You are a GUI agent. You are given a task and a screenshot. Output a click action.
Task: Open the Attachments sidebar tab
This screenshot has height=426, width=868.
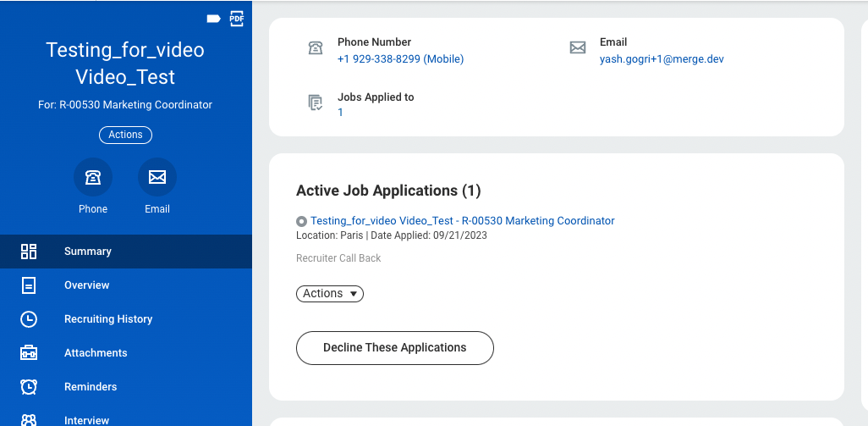(x=96, y=353)
